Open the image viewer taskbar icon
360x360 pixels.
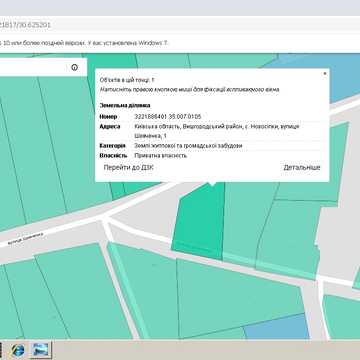41,350
